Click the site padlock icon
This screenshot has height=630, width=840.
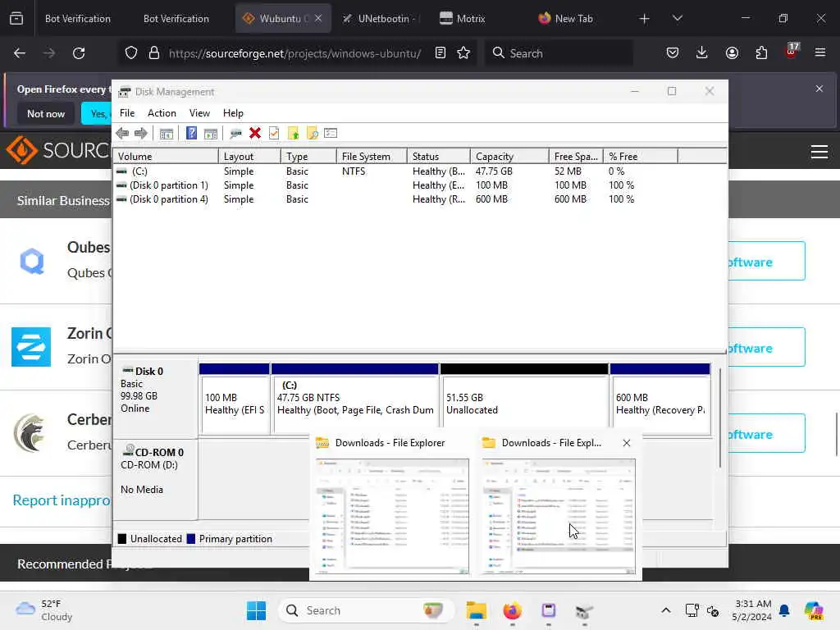pos(154,52)
